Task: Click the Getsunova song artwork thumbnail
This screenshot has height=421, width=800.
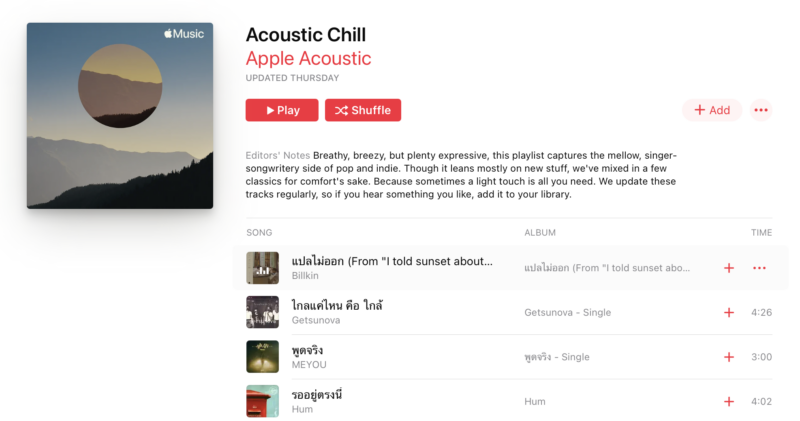Action: [x=262, y=312]
